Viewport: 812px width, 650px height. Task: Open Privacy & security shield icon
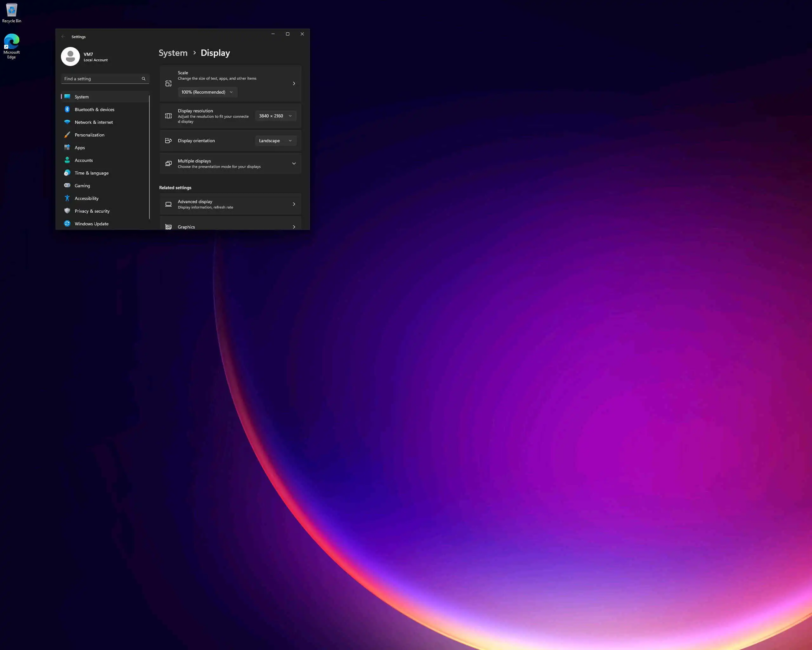pyautogui.click(x=67, y=211)
